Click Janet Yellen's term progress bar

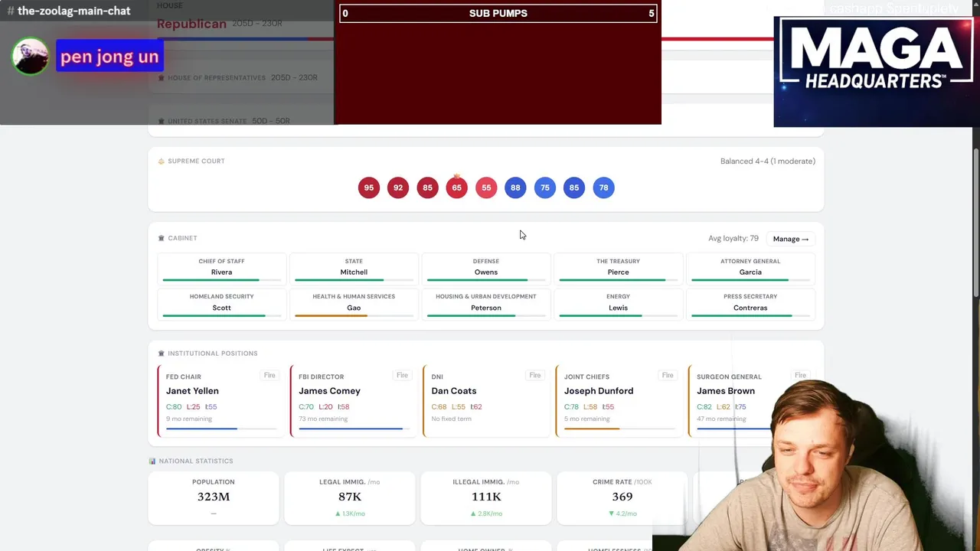222,429
